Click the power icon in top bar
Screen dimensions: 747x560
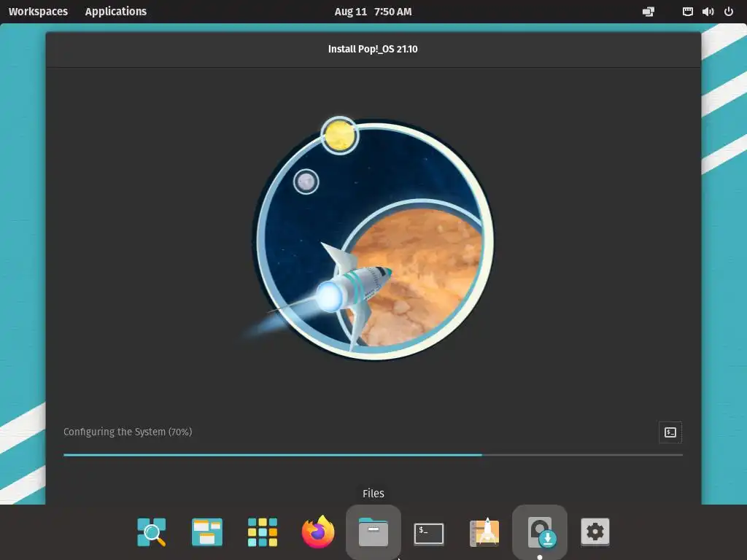coord(729,12)
